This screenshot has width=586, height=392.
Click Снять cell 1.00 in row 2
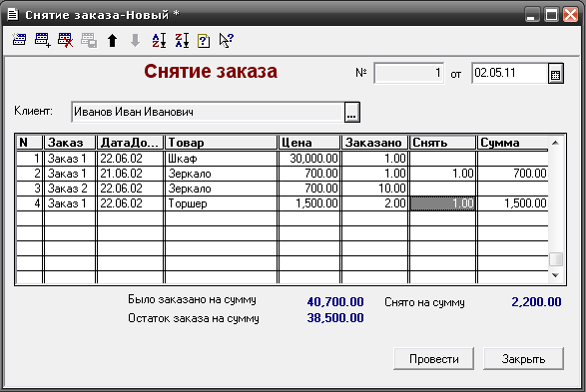(443, 174)
